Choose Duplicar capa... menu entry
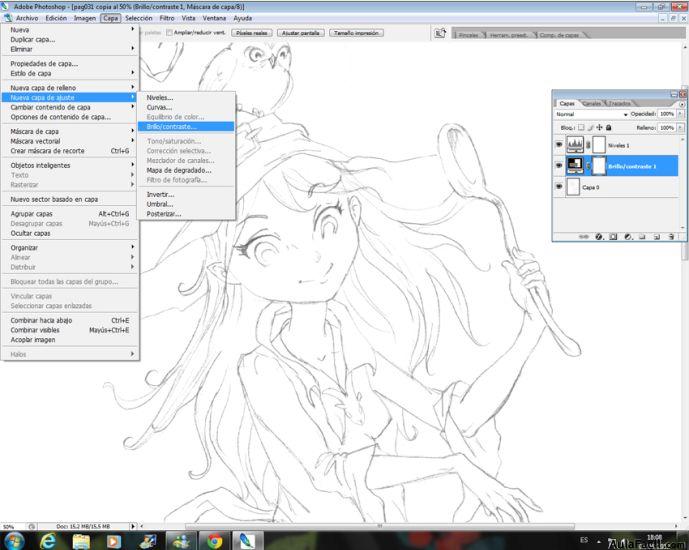Image resolution: width=689 pixels, height=550 pixels. pos(70,39)
